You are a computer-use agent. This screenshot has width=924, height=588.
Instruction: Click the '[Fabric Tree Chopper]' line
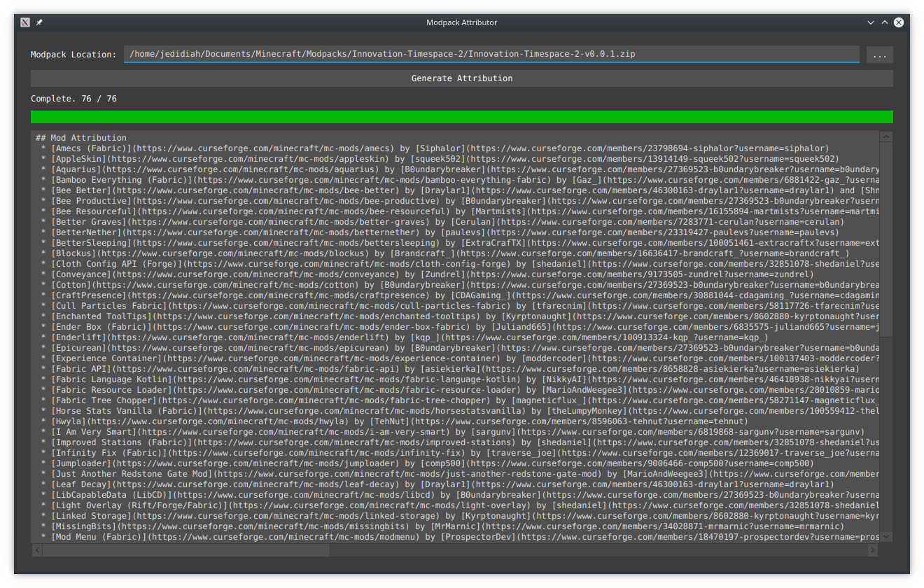pyautogui.click(x=460, y=400)
